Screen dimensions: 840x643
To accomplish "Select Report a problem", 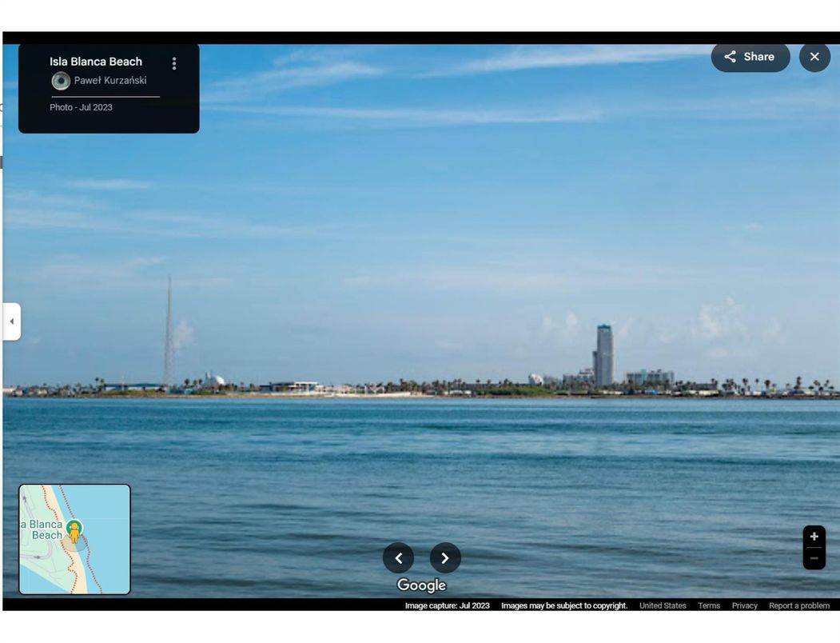I will pos(799,605).
